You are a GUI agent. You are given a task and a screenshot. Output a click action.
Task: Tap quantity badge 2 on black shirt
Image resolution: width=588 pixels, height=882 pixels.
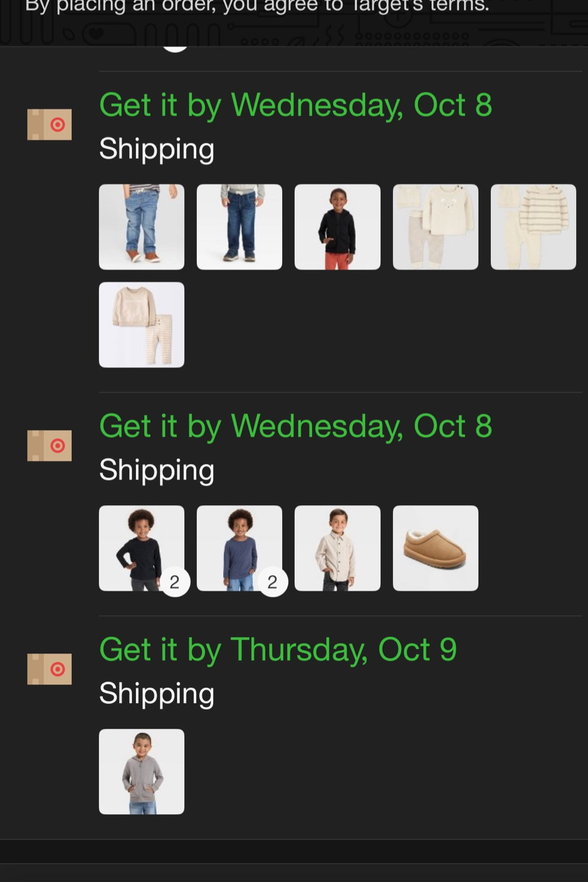(x=175, y=582)
